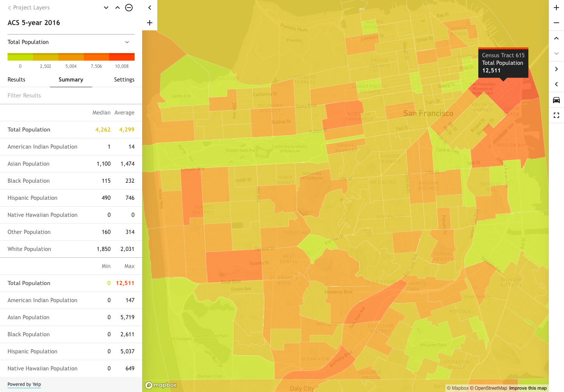This screenshot has width=564, height=392.
Task: Go back to Project Layers
Action: point(29,8)
